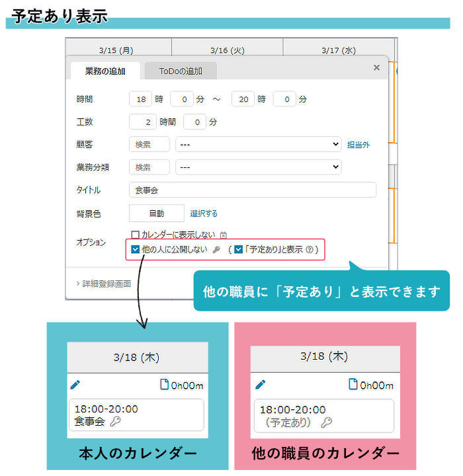Click 選択する link for background color
This screenshot has width=463, height=476.
[x=204, y=214]
